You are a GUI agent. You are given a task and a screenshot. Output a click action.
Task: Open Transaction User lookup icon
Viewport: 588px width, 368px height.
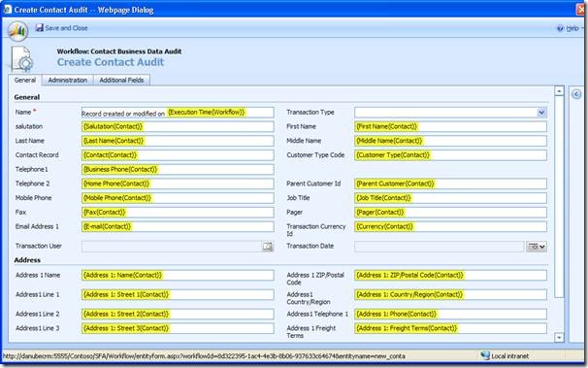point(268,247)
